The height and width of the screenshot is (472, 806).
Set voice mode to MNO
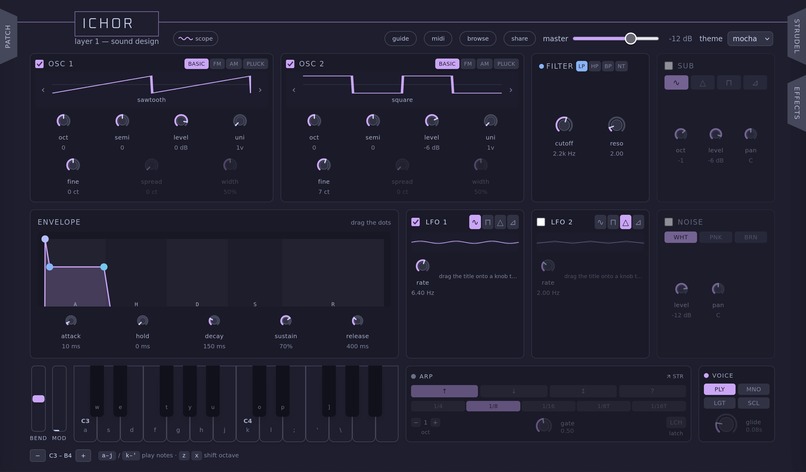coord(754,389)
